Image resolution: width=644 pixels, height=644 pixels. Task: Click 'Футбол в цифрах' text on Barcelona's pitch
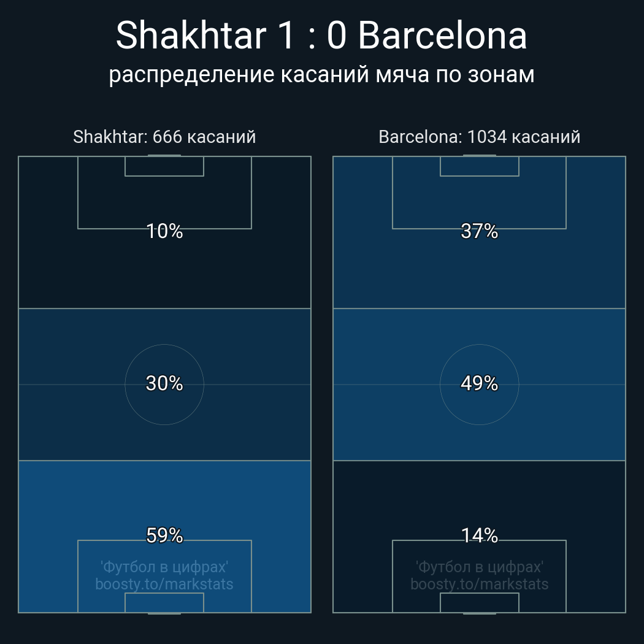(x=480, y=566)
